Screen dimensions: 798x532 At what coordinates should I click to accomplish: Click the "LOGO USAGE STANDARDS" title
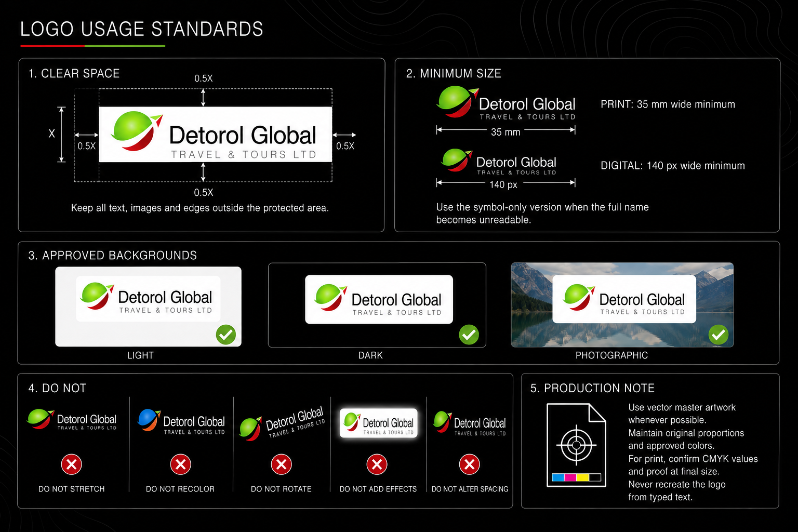click(x=142, y=29)
